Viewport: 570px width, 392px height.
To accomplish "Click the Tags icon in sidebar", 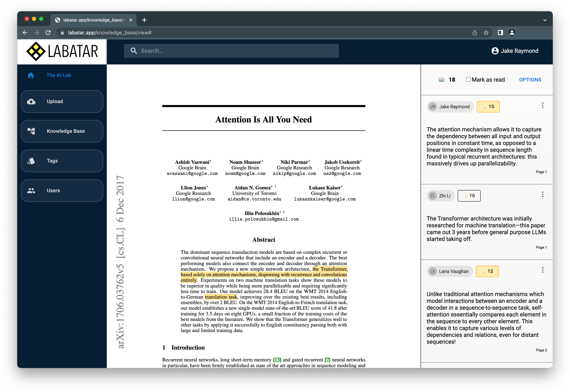I will pos(31,161).
